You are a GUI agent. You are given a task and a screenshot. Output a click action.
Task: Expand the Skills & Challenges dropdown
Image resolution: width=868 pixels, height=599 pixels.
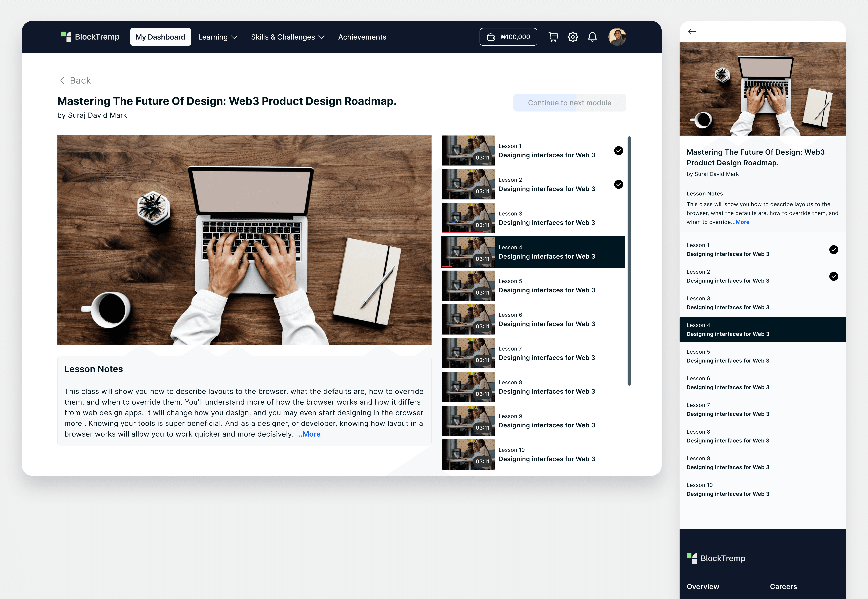[288, 37]
